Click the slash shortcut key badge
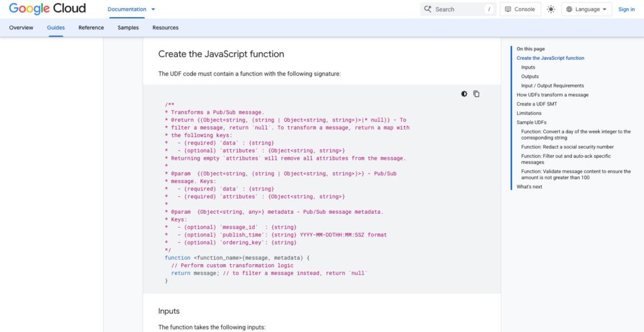 (x=489, y=9)
